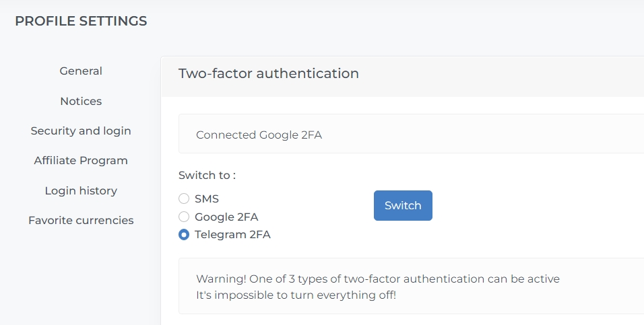Select the Telegram 2FA radio button

tap(184, 235)
